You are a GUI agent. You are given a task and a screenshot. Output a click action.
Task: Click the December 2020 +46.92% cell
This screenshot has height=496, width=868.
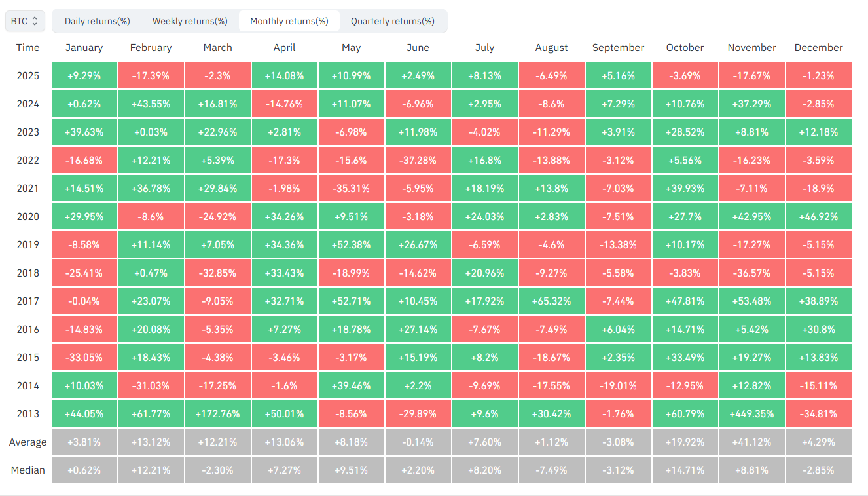pyautogui.click(x=818, y=217)
